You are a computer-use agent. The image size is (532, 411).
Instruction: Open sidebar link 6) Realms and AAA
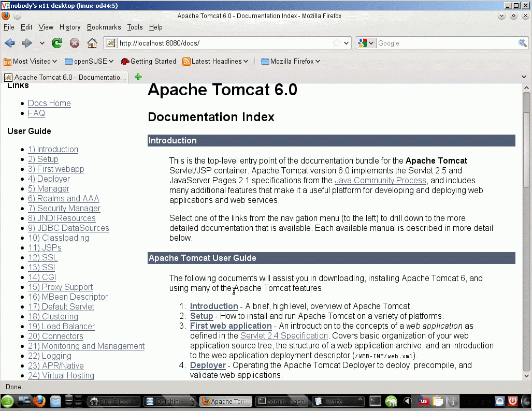(x=63, y=198)
